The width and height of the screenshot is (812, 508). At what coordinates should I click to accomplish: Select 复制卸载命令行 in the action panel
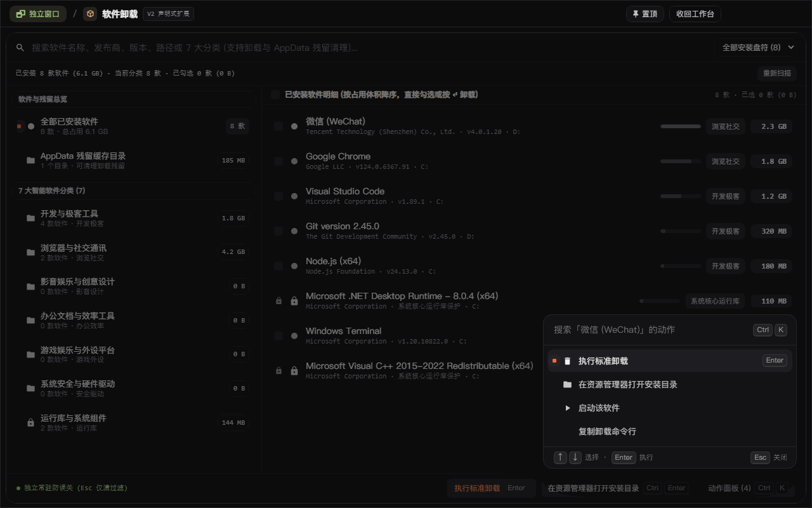tap(670, 431)
